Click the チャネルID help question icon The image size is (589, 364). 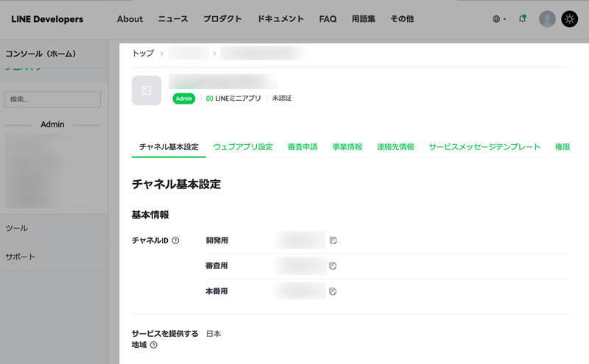pyautogui.click(x=175, y=240)
